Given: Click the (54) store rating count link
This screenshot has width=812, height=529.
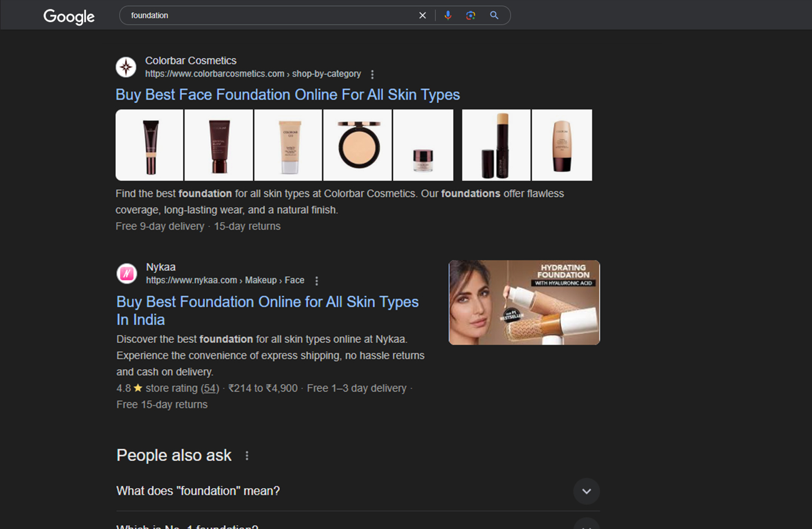Looking at the screenshot, I should pyautogui.click(x=210, y=388).
